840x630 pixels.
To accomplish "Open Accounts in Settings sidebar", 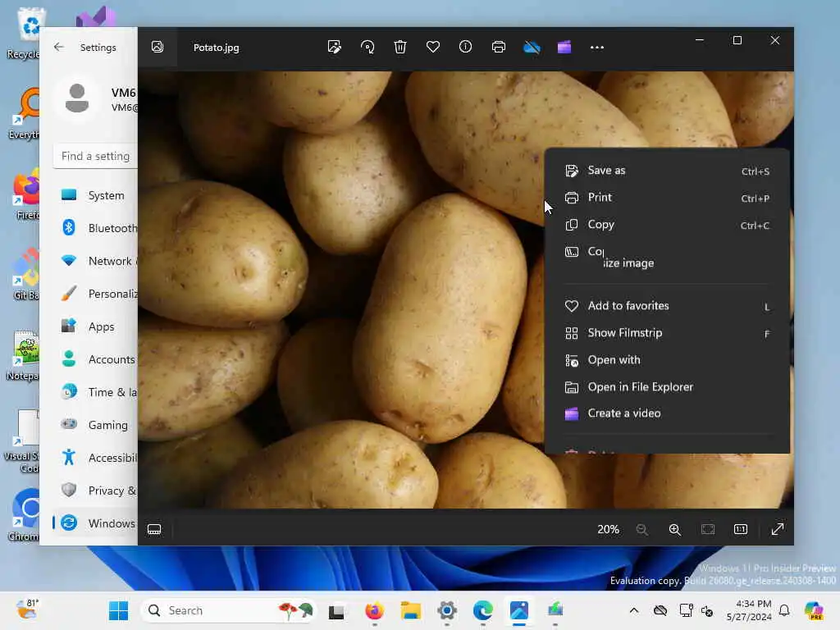I will pyautogui.click(x=97, y=359).
